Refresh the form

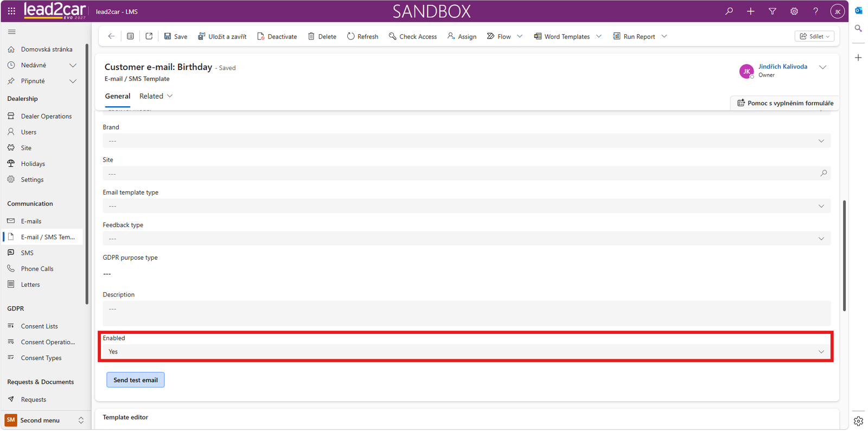[x=362, y=36]
